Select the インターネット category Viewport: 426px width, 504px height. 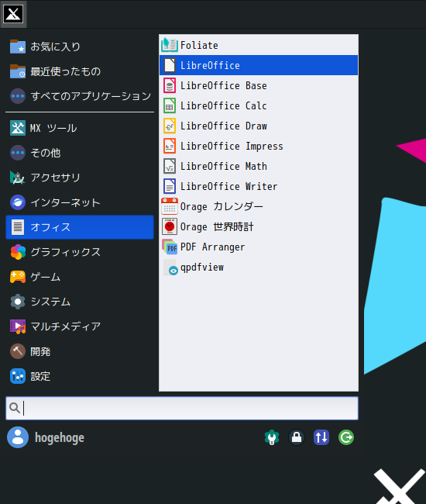click(80, 202)
